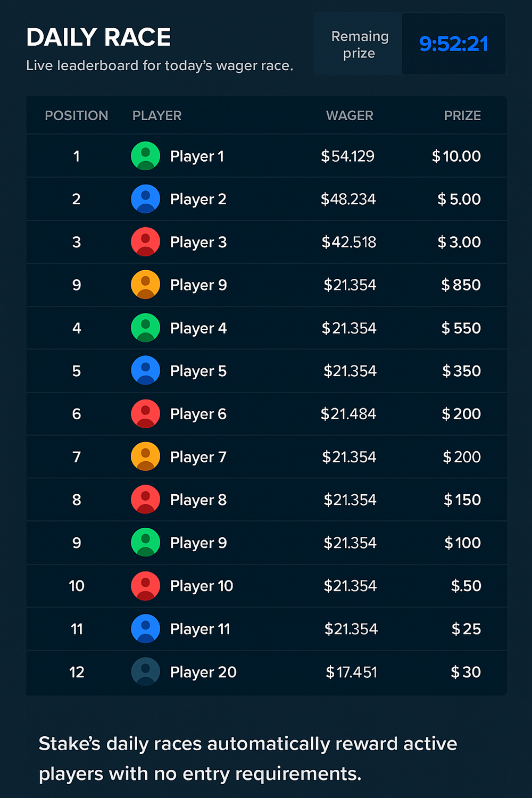Select the WAGER column header
532x798 pixels.
click(x=350, y=115)
